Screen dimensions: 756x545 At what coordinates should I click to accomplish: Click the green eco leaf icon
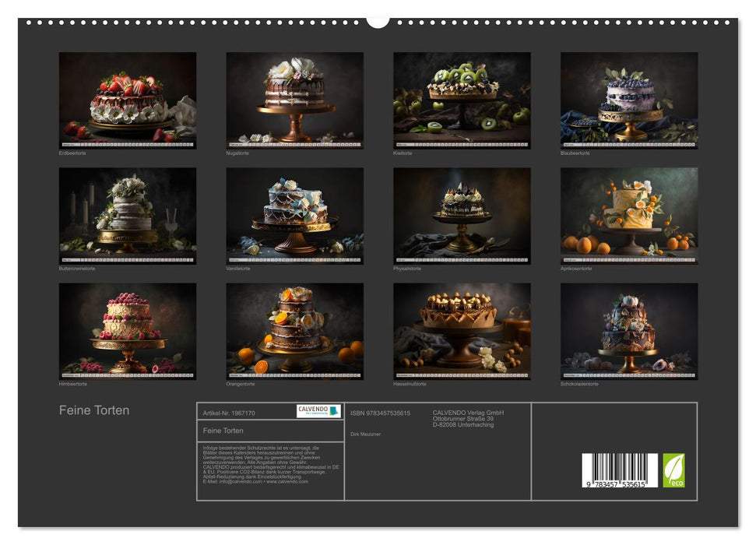[x=673, y=470]
